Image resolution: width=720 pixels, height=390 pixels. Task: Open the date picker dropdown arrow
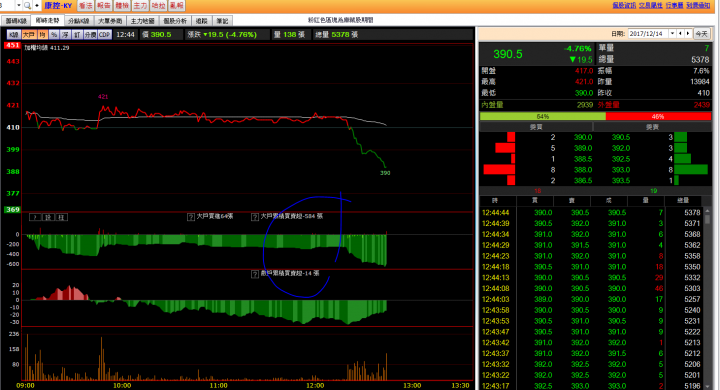click(x=673, y=34)
